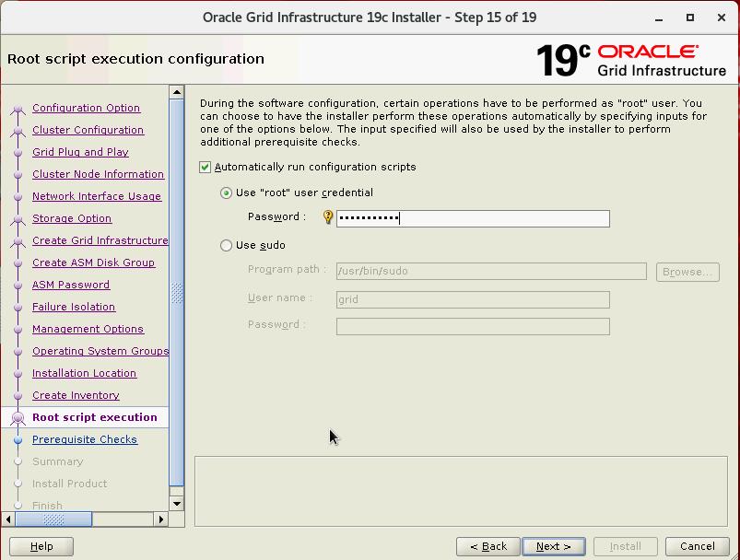This screenshot has height=560, width=740.
Task: Select Use "root" user credential option
Action: pos(227,192)
